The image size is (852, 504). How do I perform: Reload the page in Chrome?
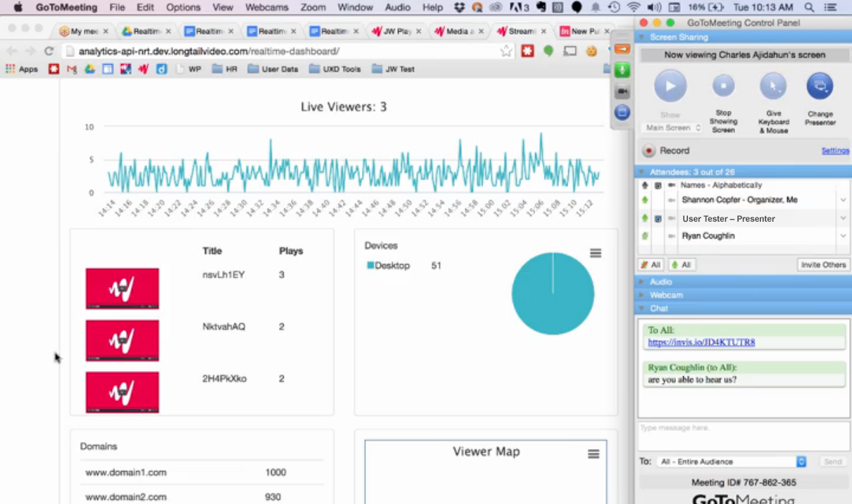(x=49, y=51)
